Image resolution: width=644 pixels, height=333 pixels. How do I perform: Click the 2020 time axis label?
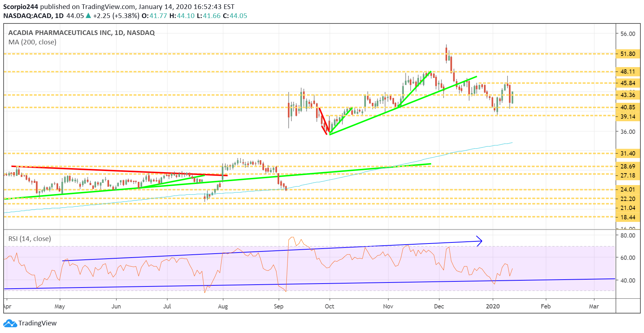click(x=493, y=306)
